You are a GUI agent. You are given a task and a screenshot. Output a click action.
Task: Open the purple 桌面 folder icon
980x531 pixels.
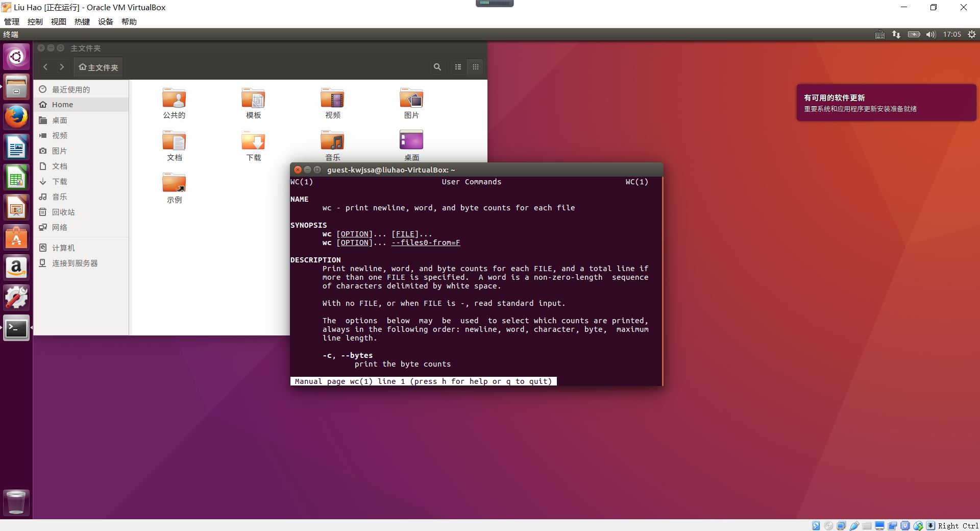click(411, 146)
